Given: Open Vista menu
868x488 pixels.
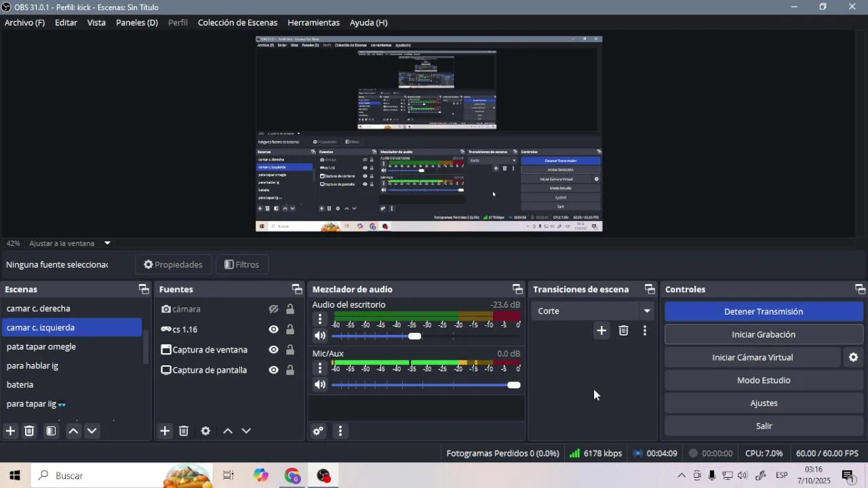Looking at the screenshot, I should (x=96, y=22).
